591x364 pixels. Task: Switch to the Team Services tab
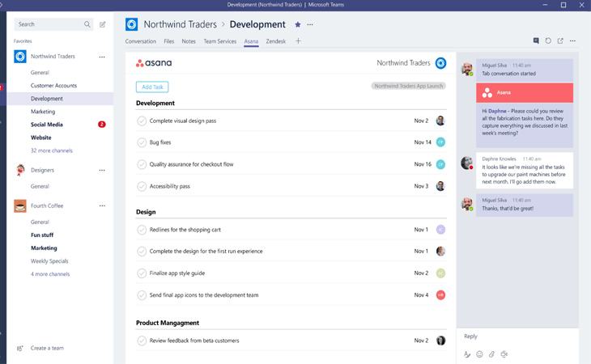(x=219, y=41)
